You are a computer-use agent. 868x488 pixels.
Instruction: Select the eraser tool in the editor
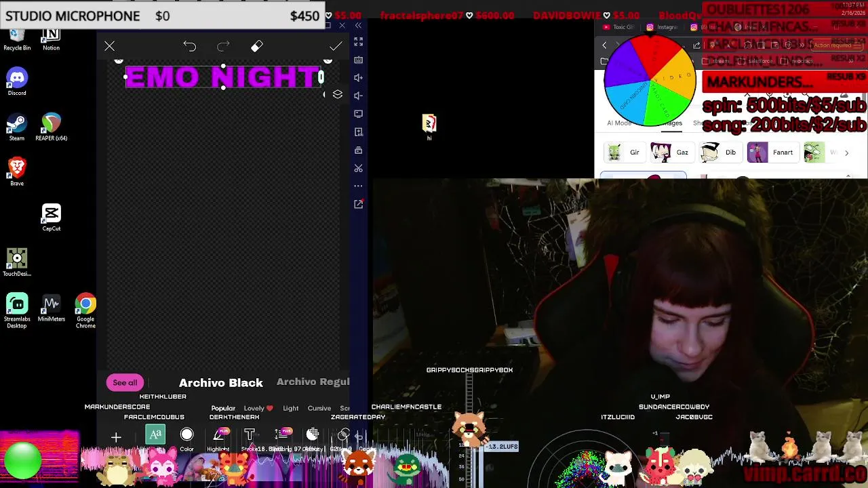(257, 46)
